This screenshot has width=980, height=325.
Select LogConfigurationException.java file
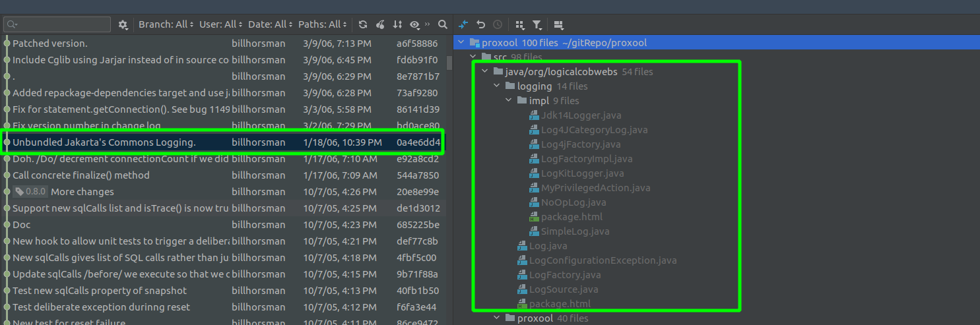click(603, 260)
